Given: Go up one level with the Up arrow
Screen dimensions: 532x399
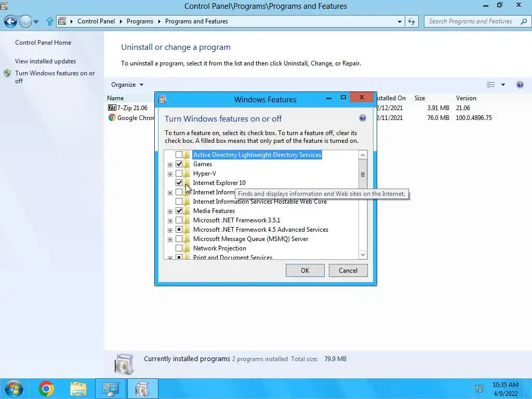Looking at the screenshot, I should 49,21.
